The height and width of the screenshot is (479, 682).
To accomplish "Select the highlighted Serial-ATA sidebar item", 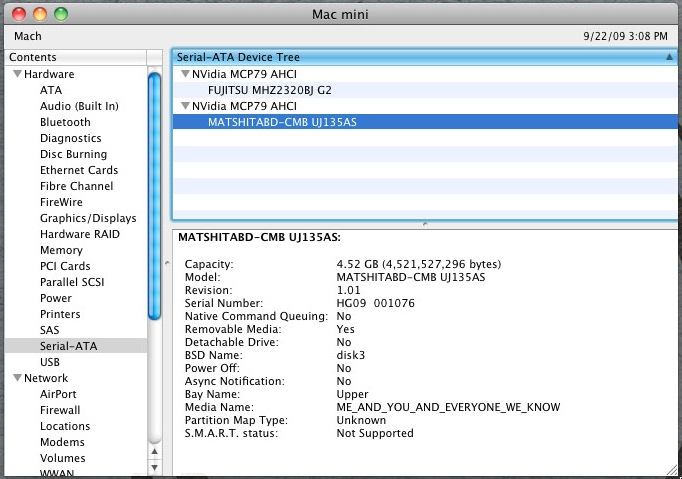I will click(x=76, y=346).
